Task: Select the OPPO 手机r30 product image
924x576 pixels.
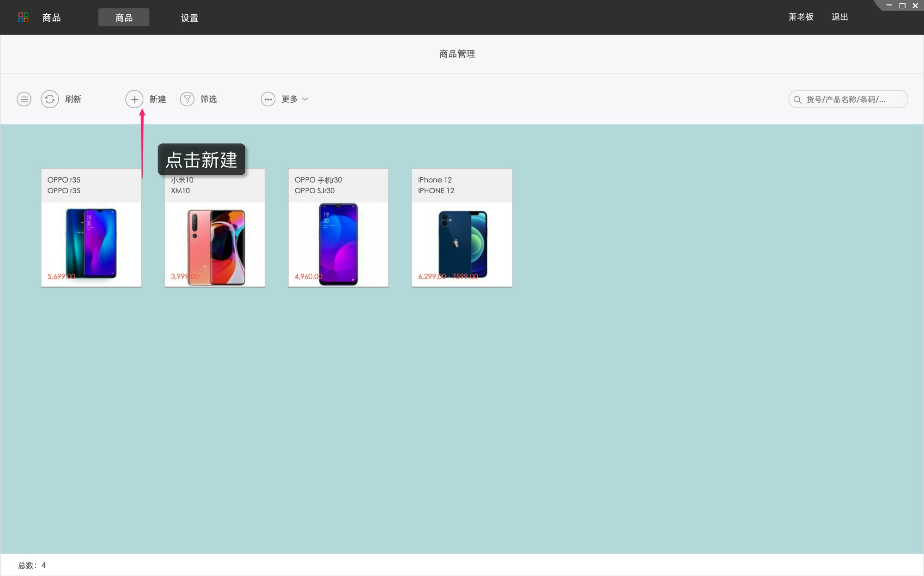Action: pyautogui.click(x=338, y=244)
